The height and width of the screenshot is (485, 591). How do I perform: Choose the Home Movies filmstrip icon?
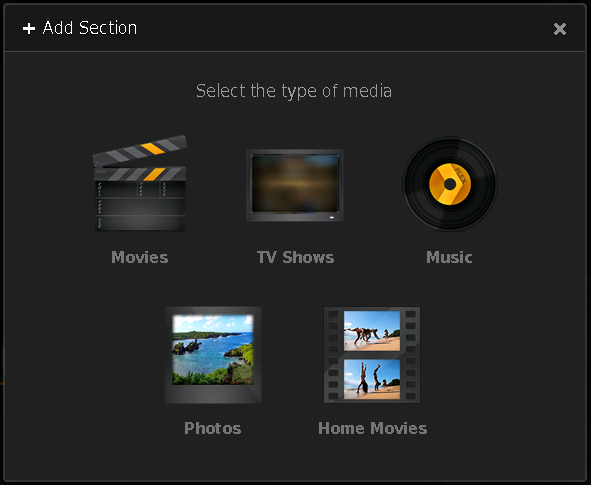click(372, 355)
